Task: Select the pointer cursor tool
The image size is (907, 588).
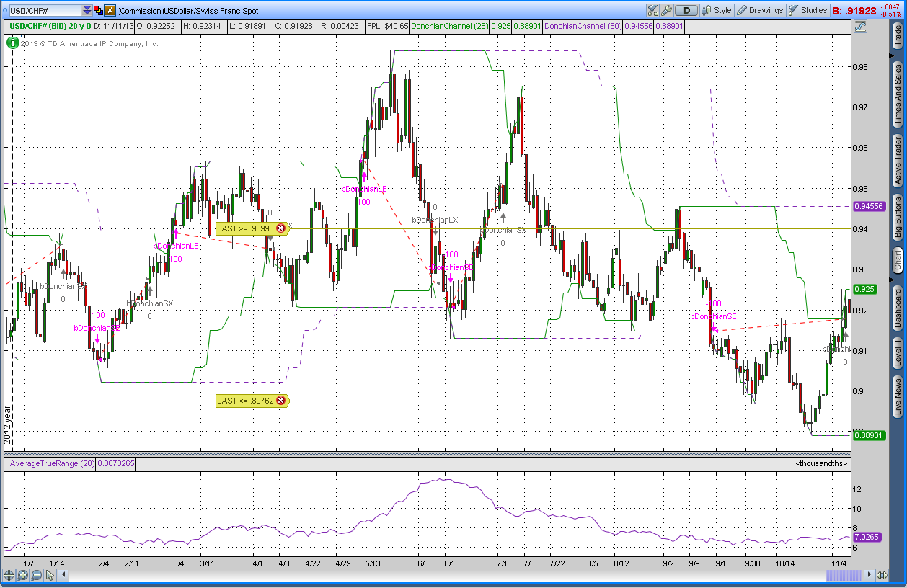Action: point(50,575)
